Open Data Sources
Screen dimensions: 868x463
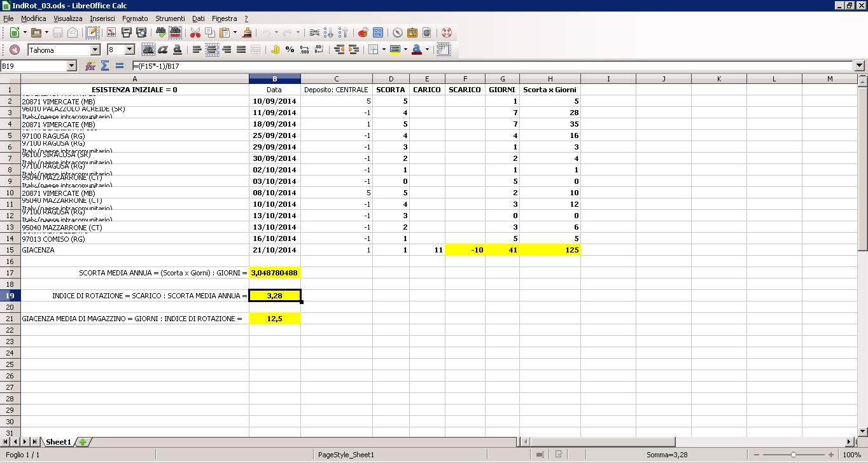coord(426,32)
